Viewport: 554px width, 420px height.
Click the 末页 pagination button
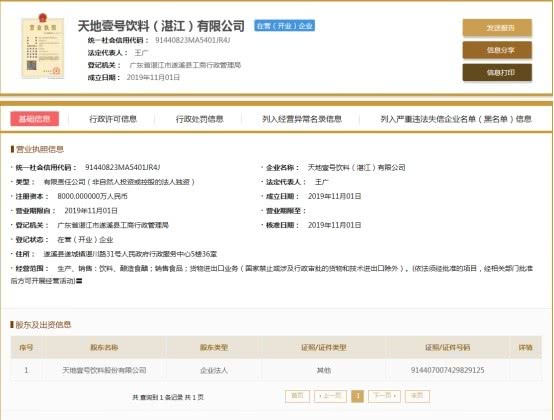(x=417, y=396)
